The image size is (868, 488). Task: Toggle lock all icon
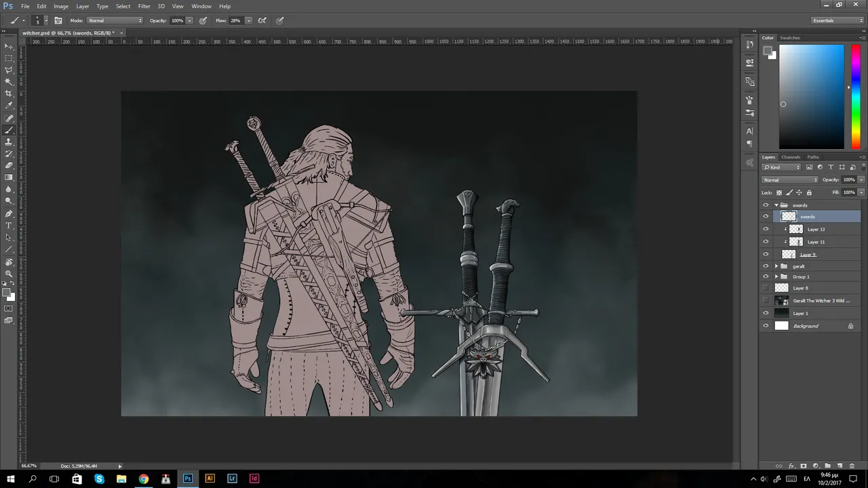[x=809, y=192]
